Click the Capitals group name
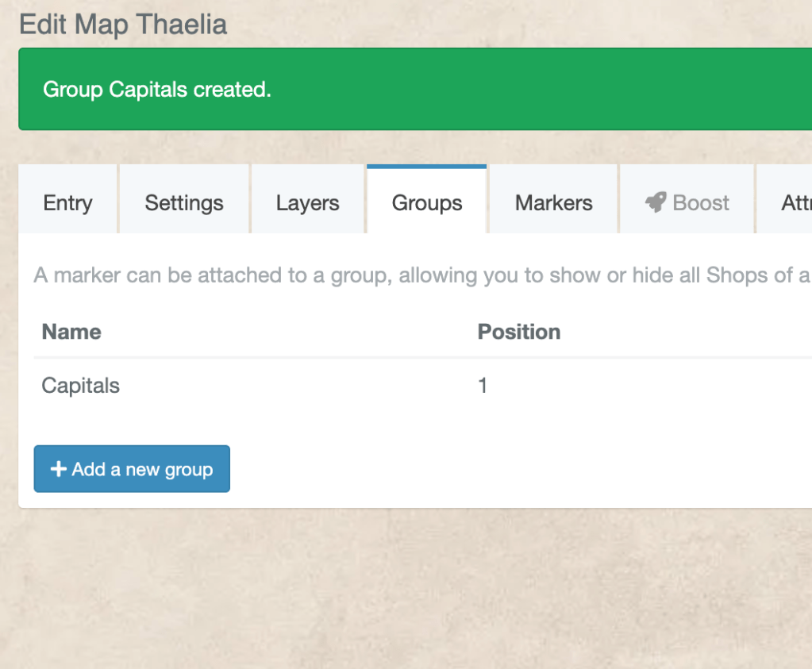 pyautogui.click(x=80, y=385)
